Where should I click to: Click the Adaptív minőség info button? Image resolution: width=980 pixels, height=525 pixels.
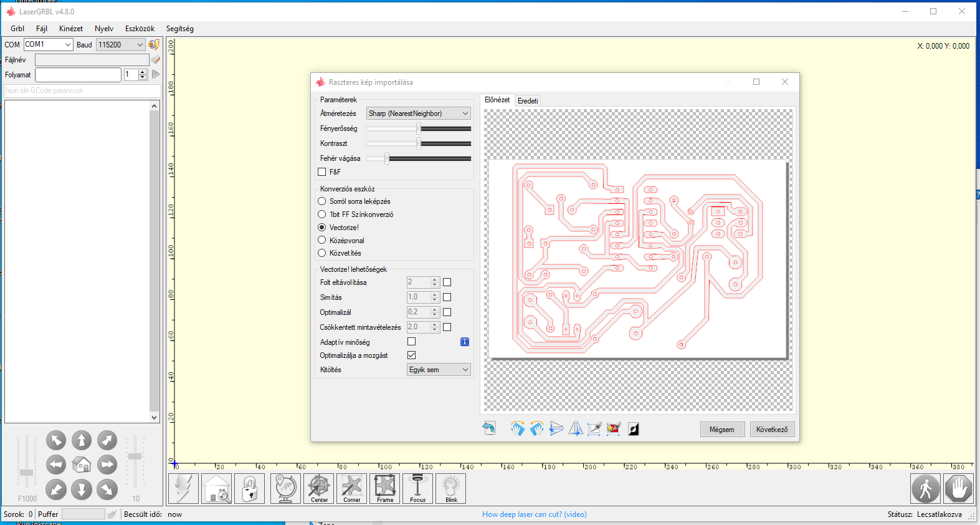pos(465,342)
